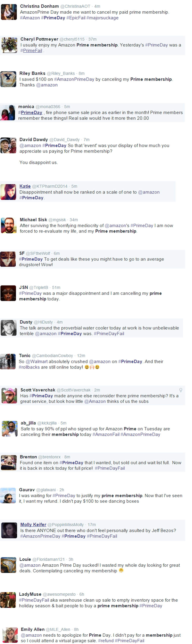Click the #PrimeFail hashtag in Cheryl's tweet
The height and width of the screenshot is (644, 192).
pos(31,51)
